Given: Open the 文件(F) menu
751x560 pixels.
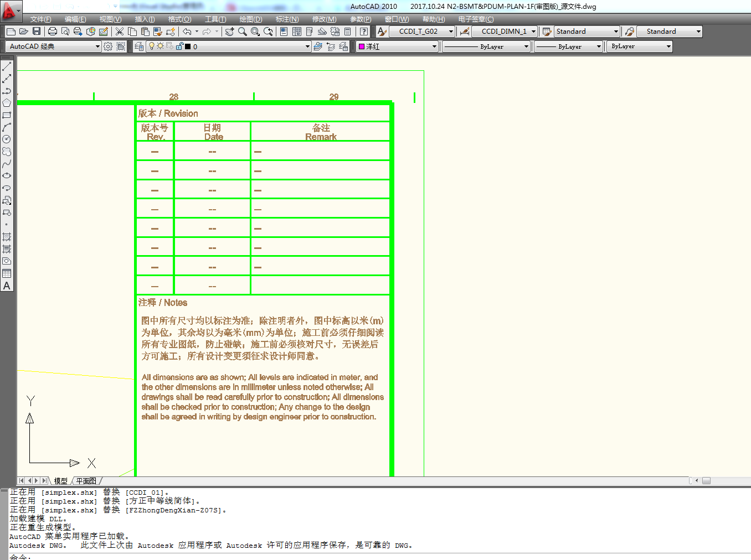Looking at the screenshot, I should pyautogui.click(x=41, y=19).
